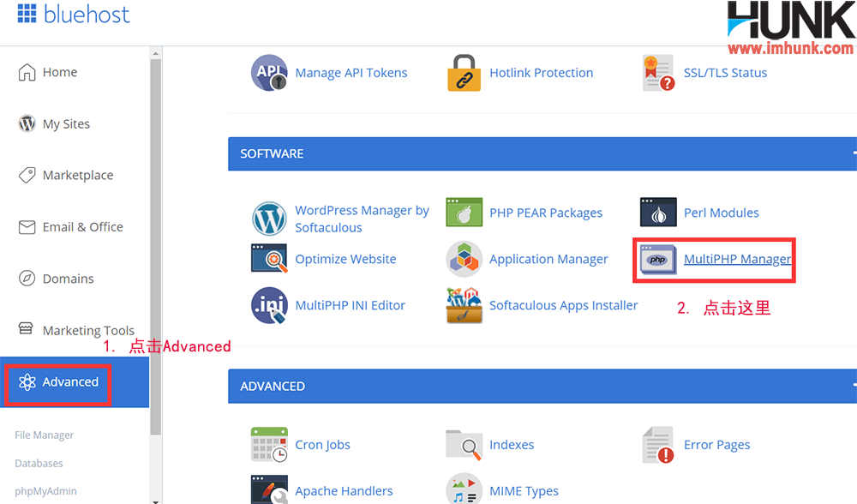The height and width of the screenshot is (504, 857).
Task: Click the Hotlink Protection padlock icon
Action: [x=464, y=73]
